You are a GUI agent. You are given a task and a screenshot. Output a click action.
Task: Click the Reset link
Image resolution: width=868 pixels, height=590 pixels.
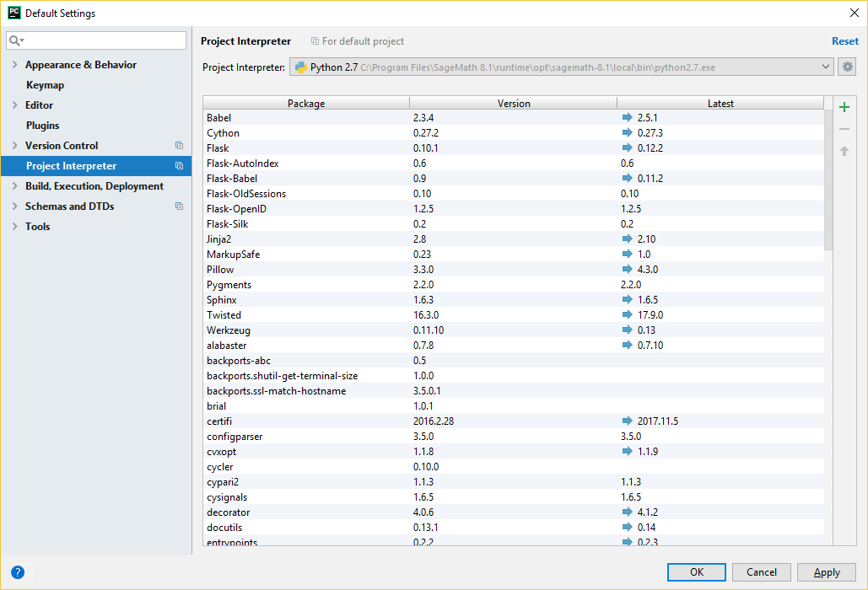click(844, 41)
